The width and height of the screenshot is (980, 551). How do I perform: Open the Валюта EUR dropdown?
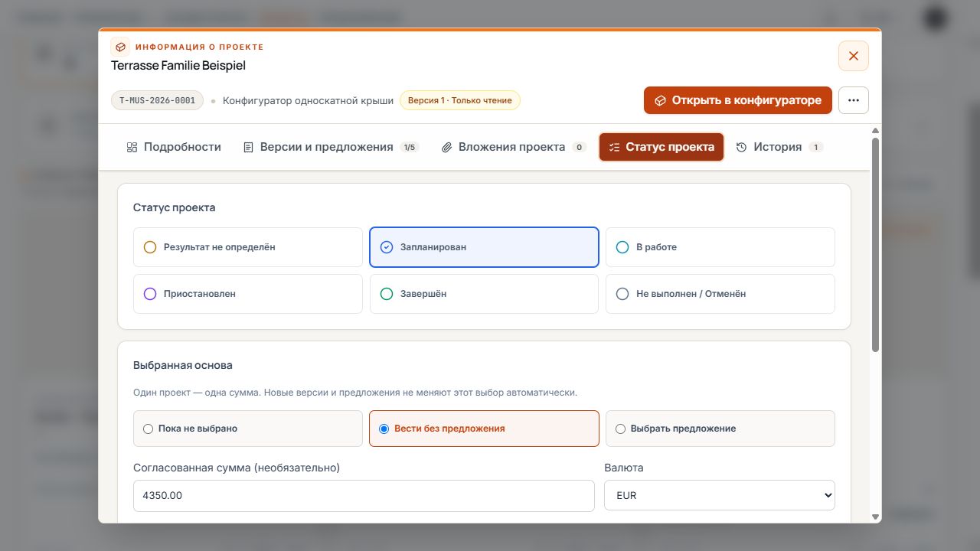pos(720,495)
